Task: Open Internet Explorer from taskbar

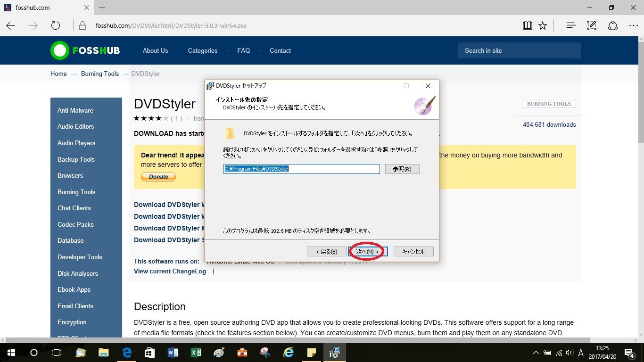Action: [289, 352]
